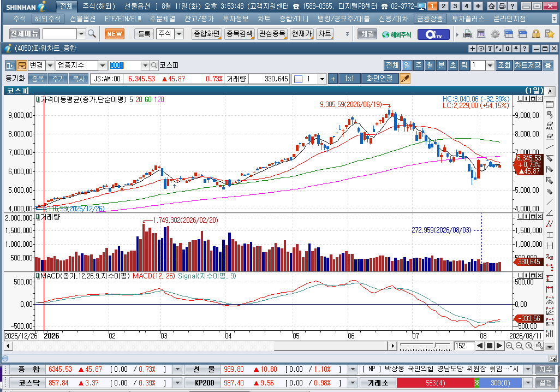Open the 투자정보 menu
Viewport: 560px width, 392px height.
point(236,19)
